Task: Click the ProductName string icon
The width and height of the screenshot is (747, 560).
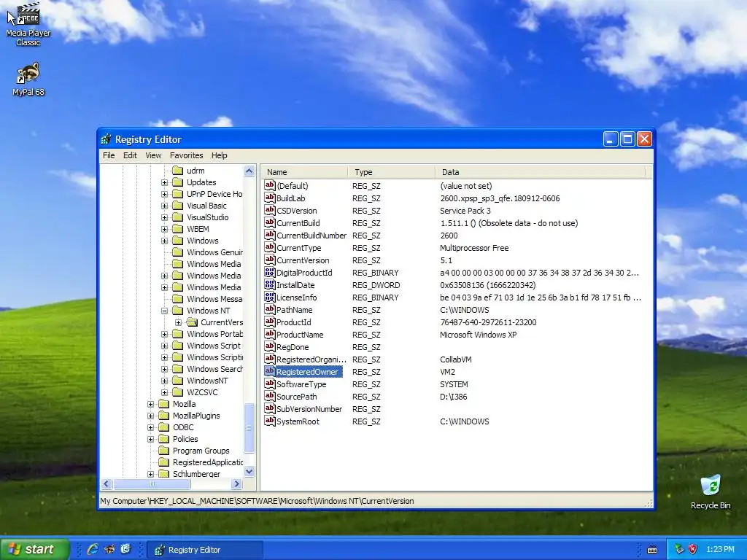Action: pos(270,334)
